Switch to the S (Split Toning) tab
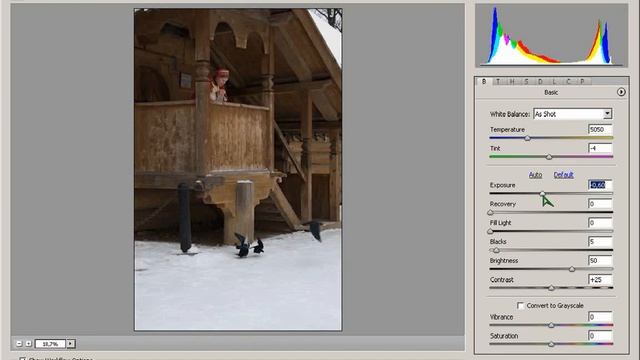The width and height of the screenshot is (640, 360). click(x=527, y=81)
